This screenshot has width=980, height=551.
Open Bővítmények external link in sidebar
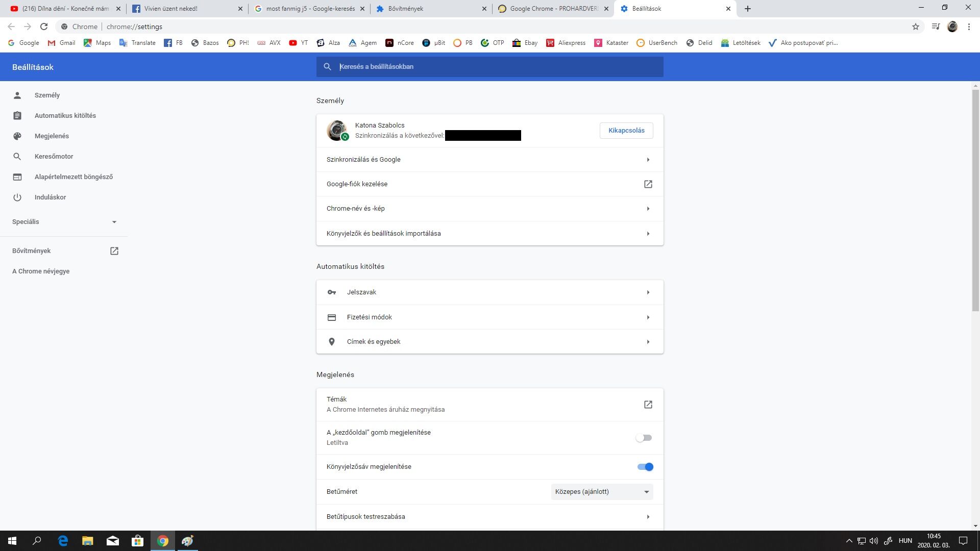coord(114,251)
